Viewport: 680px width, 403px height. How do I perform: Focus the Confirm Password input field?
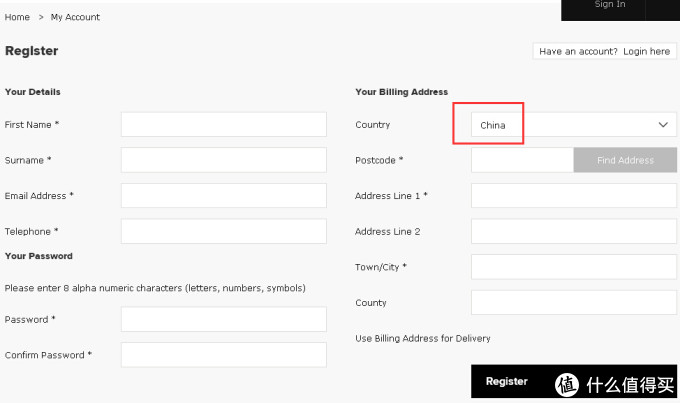click(224, 355)
